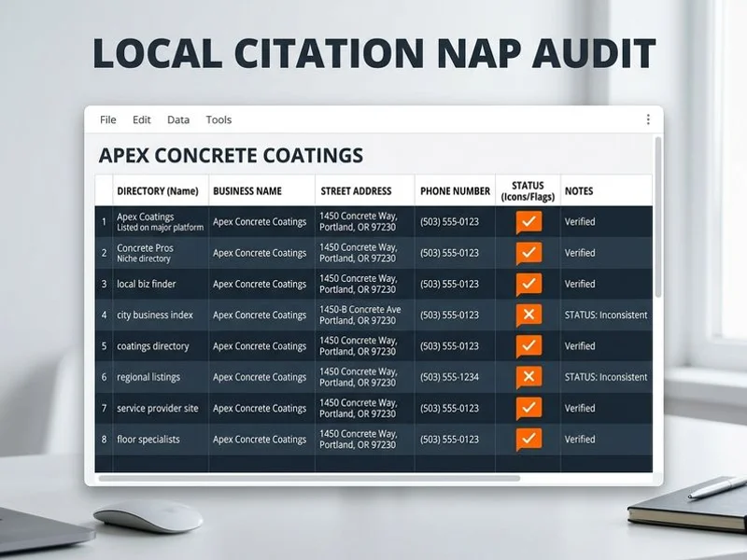Click the checkmark status icon for Concrete Pros

tap(529, 253)
